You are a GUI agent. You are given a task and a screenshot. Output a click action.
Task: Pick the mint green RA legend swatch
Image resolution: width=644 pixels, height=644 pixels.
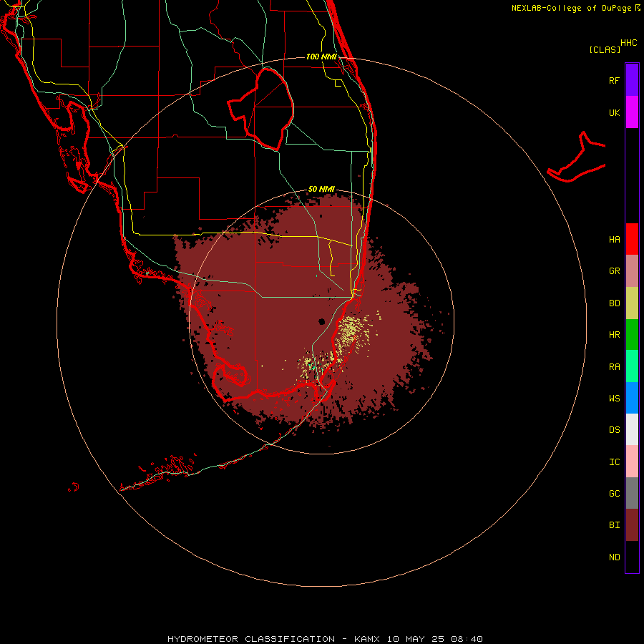click(632, 366)
